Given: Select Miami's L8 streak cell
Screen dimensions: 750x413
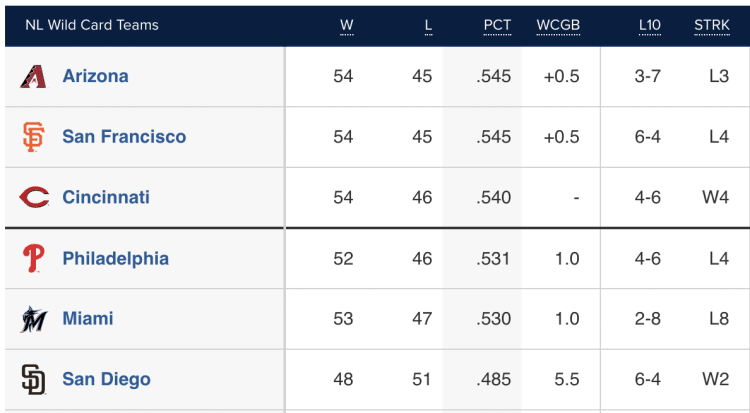Looking at the screenshot, I should pos(719,319).
